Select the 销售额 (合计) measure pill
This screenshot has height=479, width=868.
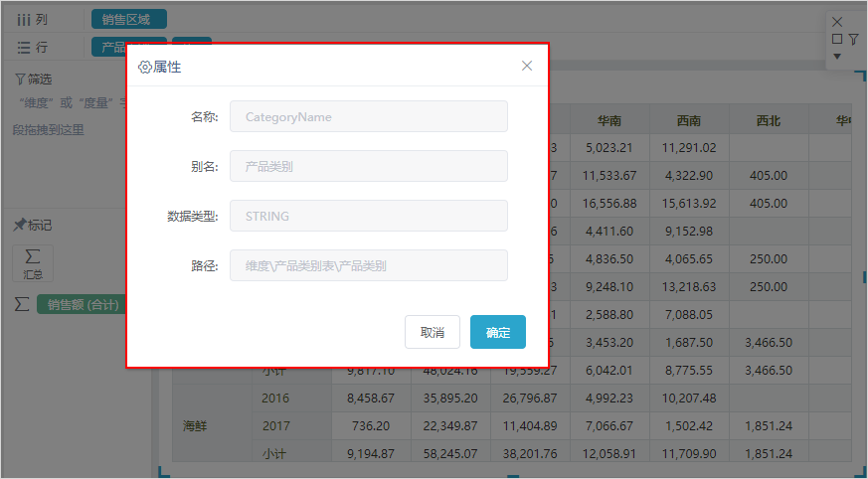click(82, 305)
